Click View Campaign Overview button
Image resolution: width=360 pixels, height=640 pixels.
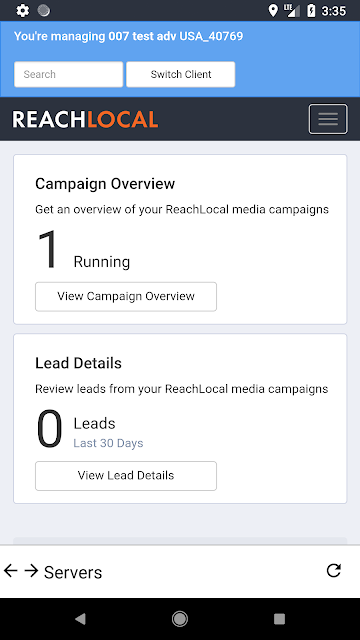point(126,296)
